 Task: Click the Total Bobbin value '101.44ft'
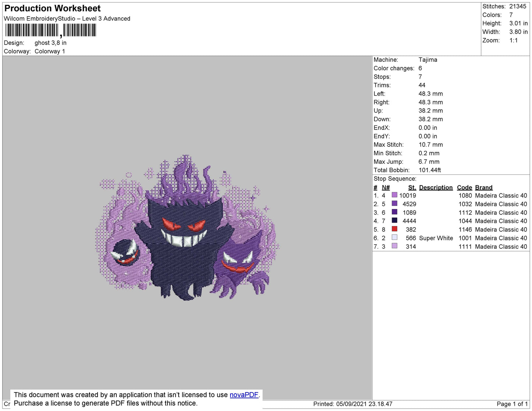tap(430, 170)
